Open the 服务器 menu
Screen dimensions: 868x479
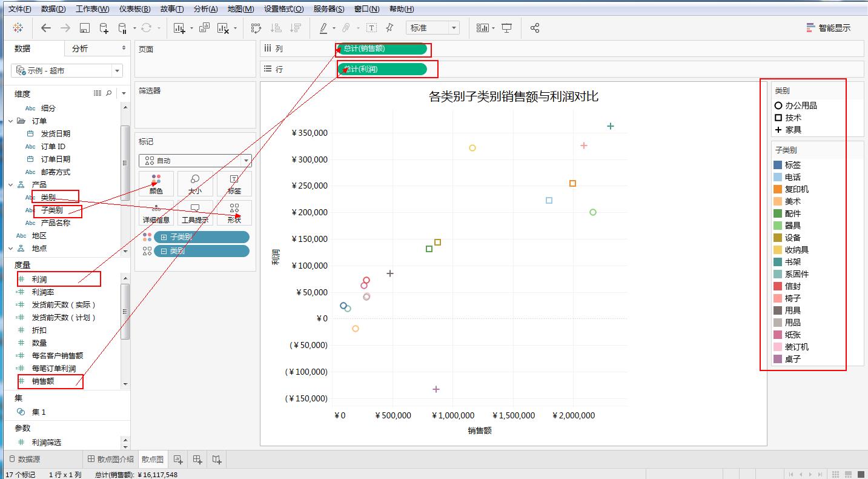(329, 9)
